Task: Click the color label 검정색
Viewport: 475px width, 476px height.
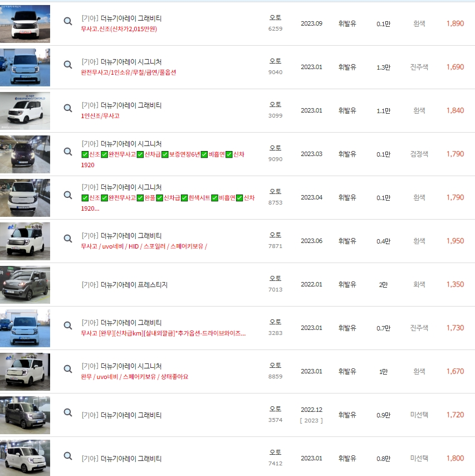Action: [419, 154]
